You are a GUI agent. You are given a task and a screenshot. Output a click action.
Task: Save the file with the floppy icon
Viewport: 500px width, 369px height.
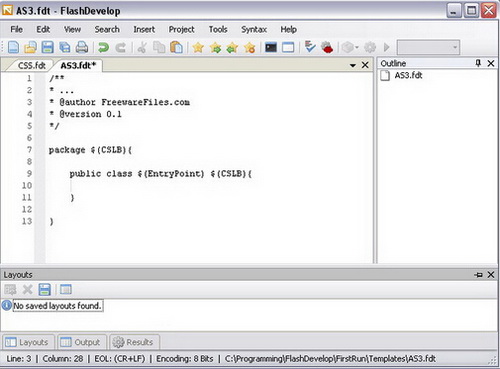coord(48,47)
